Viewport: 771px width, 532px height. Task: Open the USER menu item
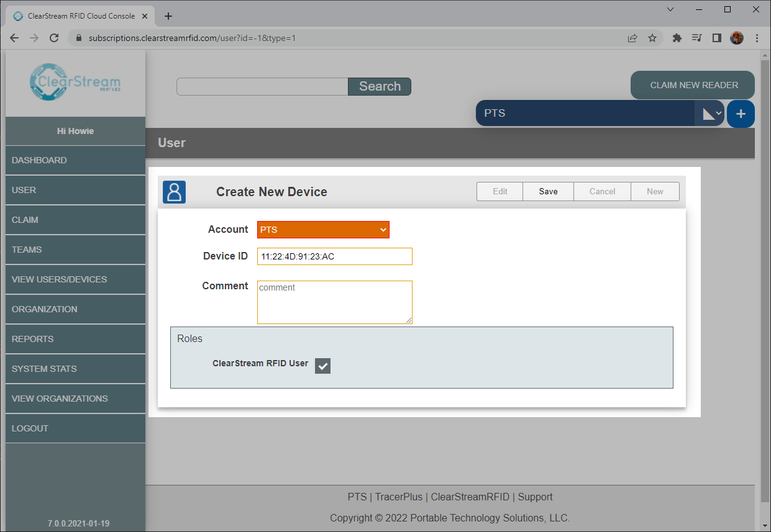[75, 190]
